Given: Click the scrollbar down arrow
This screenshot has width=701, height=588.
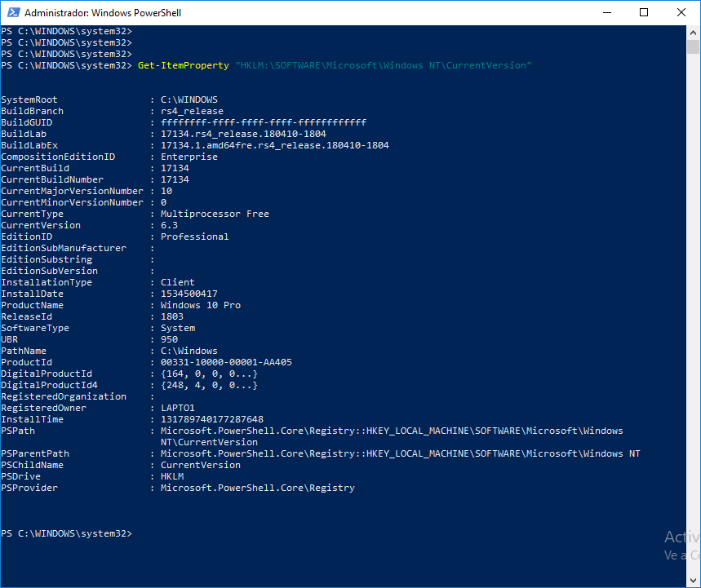Looking at the screenshot, I should (x=694, y=581).
